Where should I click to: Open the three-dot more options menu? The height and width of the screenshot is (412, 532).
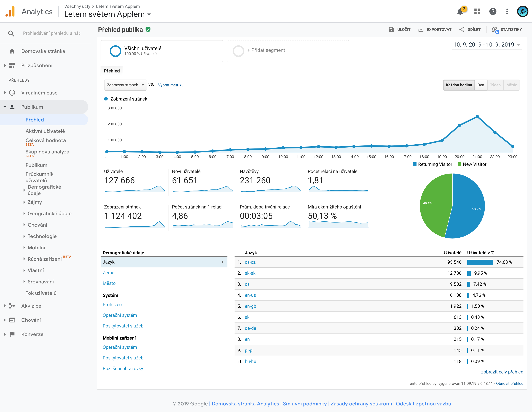click(x=507, y=11)
